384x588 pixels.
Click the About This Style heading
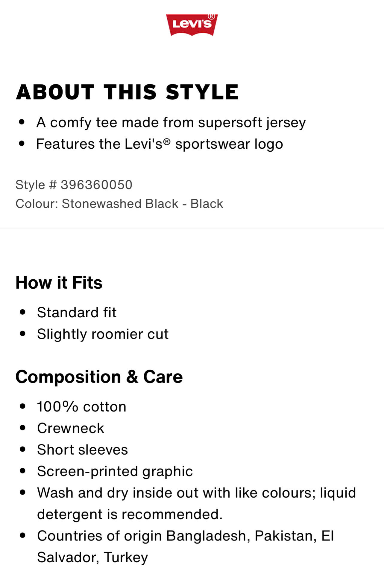(x=127, y=92)
